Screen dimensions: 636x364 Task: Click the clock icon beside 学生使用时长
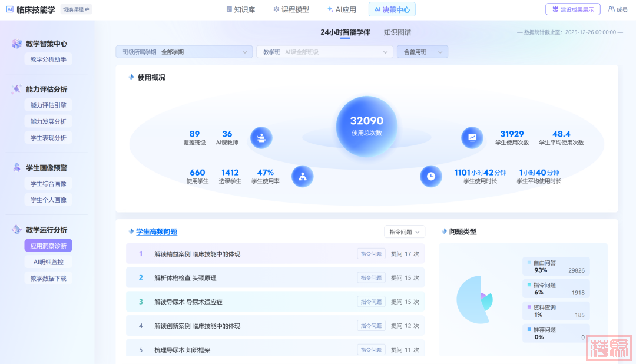click(x=430, y=176)
